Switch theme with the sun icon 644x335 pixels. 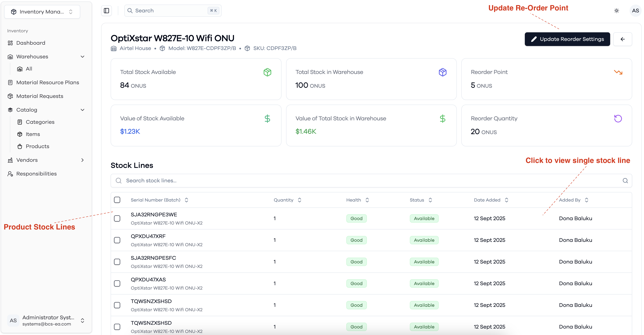pos(616,10)
